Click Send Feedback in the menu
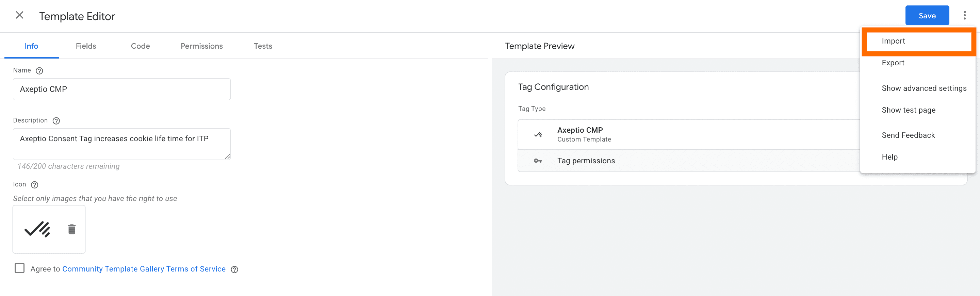This screenshot has width=980, height=296. pos(918,135)
